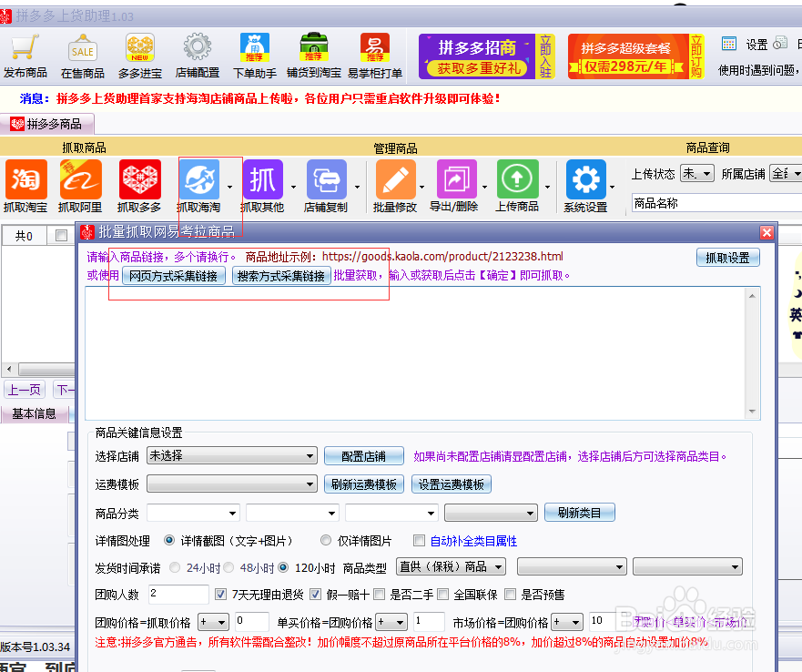
Task: Open 商品类型 dropdown 直供（保税）商品
Action: coord(451,566)
